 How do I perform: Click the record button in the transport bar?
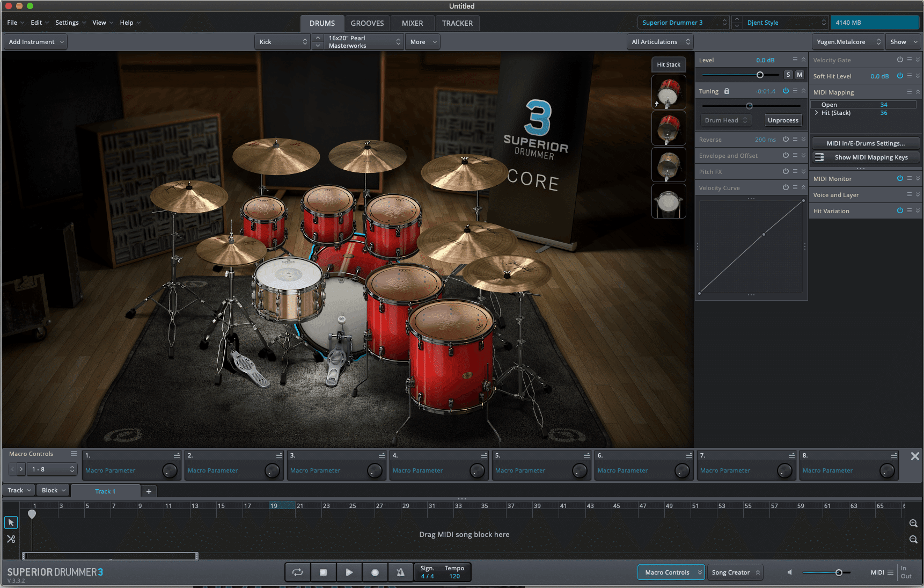click(375, 572)
